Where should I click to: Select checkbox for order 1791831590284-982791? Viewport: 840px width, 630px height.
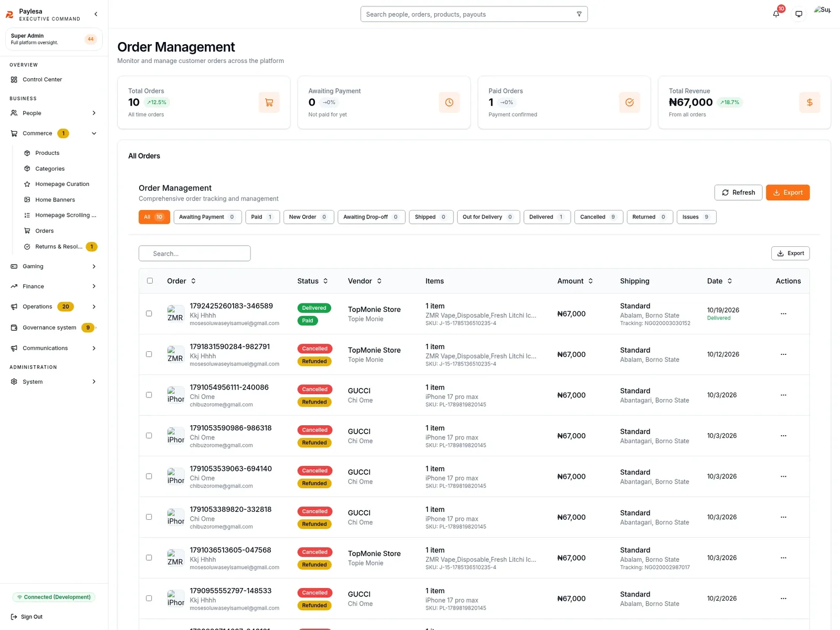(x=149, y=354)
